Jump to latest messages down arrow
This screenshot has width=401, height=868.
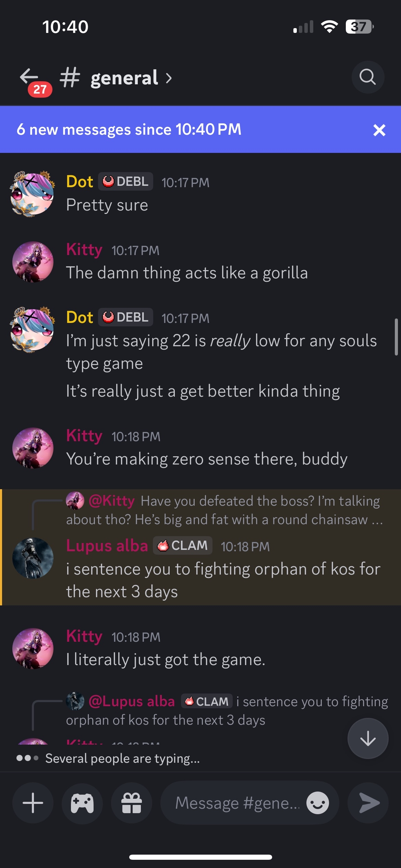point(368,738)
